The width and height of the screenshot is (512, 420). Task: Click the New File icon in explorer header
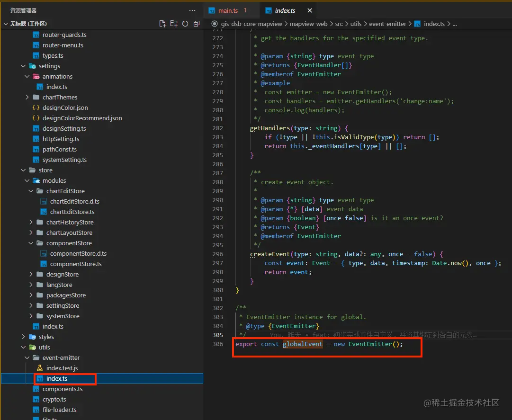pyautogui.click(x=162, y=24)
